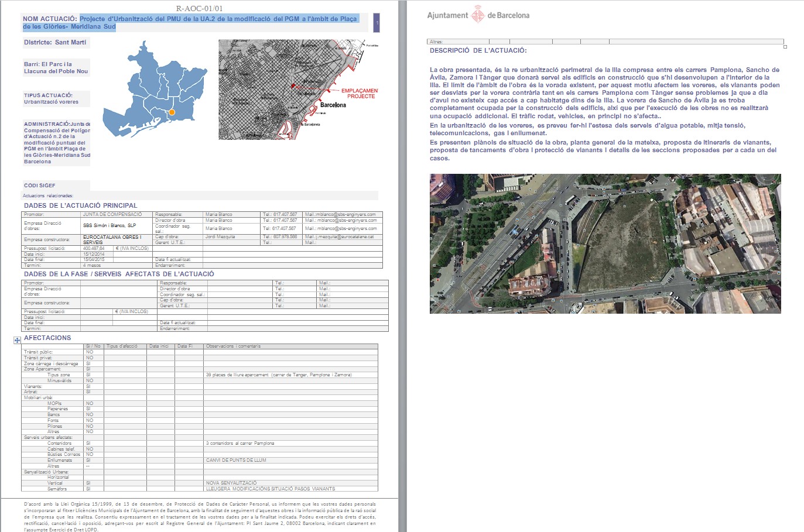
Task: Click the DESCRIPCIÓ DE L'ACTUACIÓ heading
Action: point(478,51)
